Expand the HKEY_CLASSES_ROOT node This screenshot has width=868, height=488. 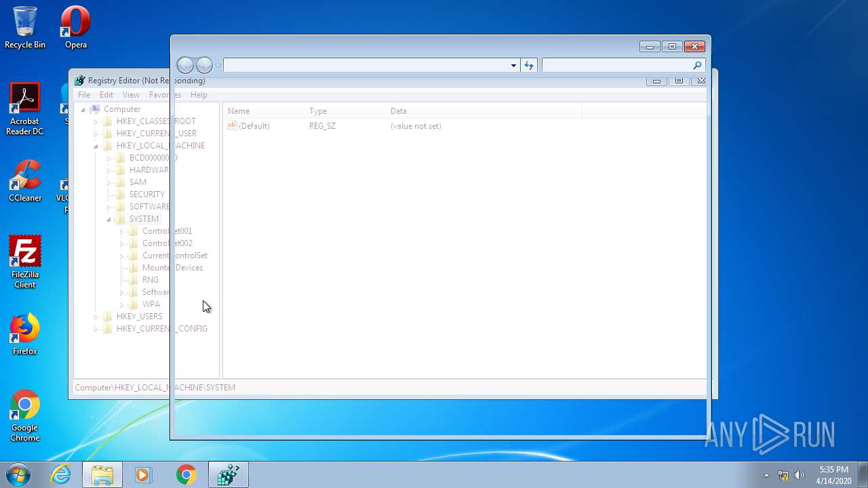(96, 121)
